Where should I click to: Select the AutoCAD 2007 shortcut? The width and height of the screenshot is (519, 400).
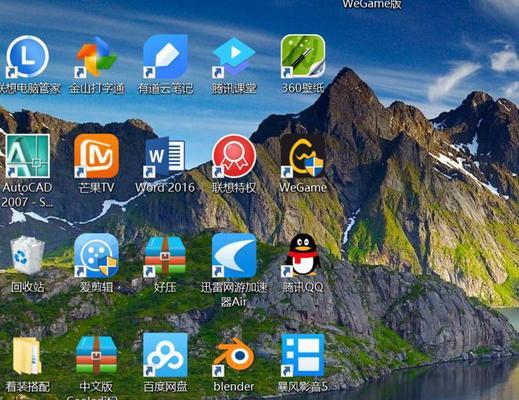click(28, 156)
